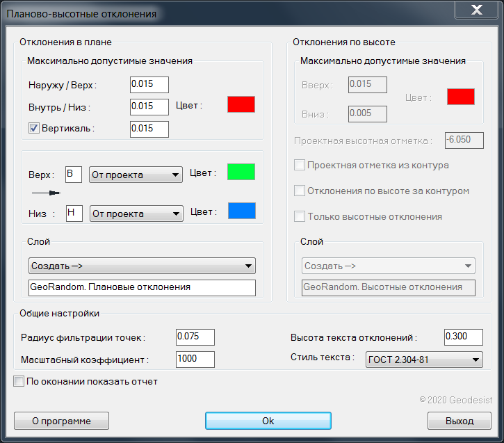Close the Планово-высотные отклонения dialog window
504x443 pixels.
coord(476,10)
